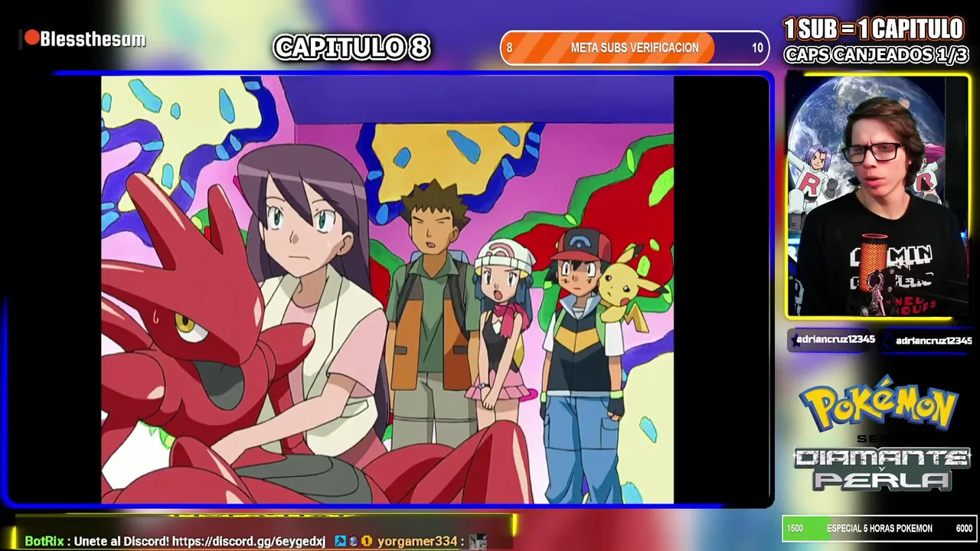Click the BotRix username in chat
This screenshot has width=980, height=551.
tap(44, 541)
